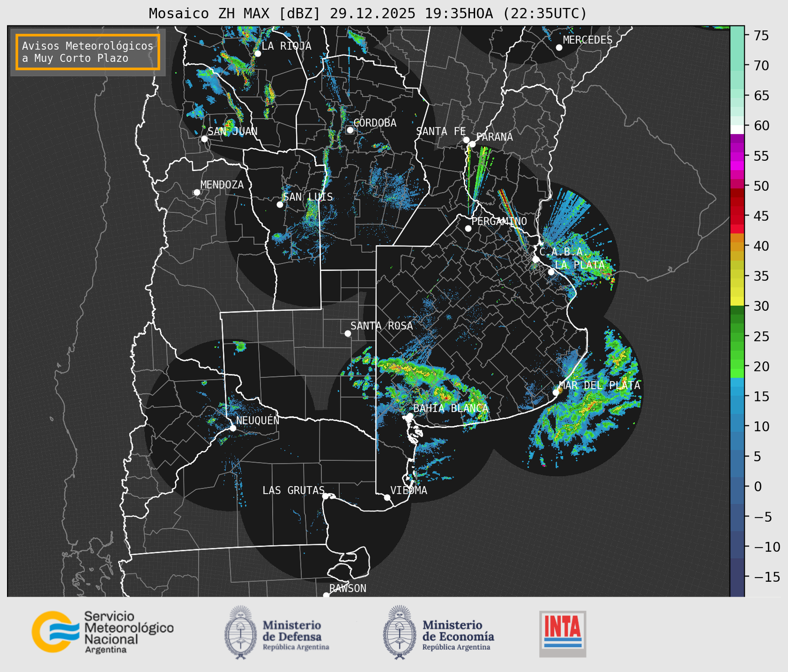Select the SANTA ROSA city label
The height and width of the screenshot is (672, 788).
[x=382, y=326]
